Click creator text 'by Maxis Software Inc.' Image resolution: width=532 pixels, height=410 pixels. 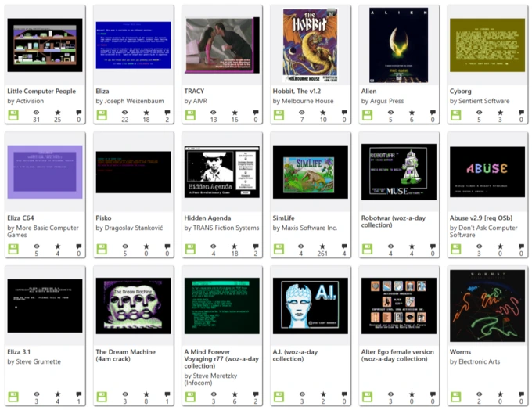pyautogui.click(x=304, y=228)
